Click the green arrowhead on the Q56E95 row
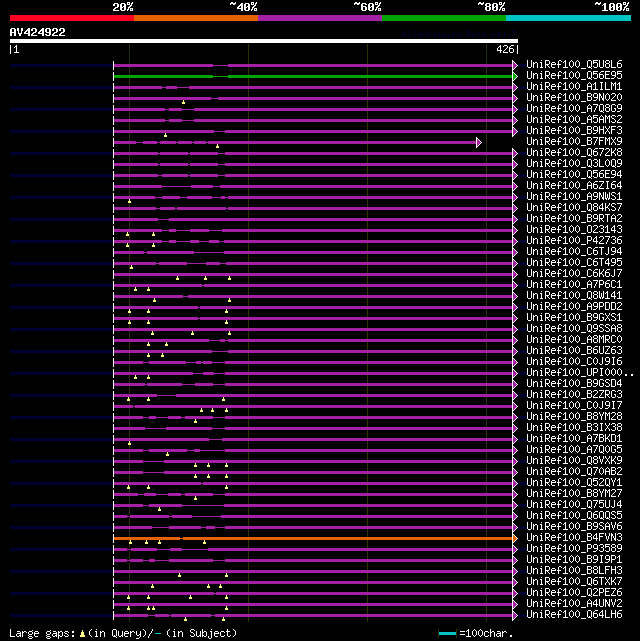The width and height of the screenshot is (640, 641). pos(515,76)
